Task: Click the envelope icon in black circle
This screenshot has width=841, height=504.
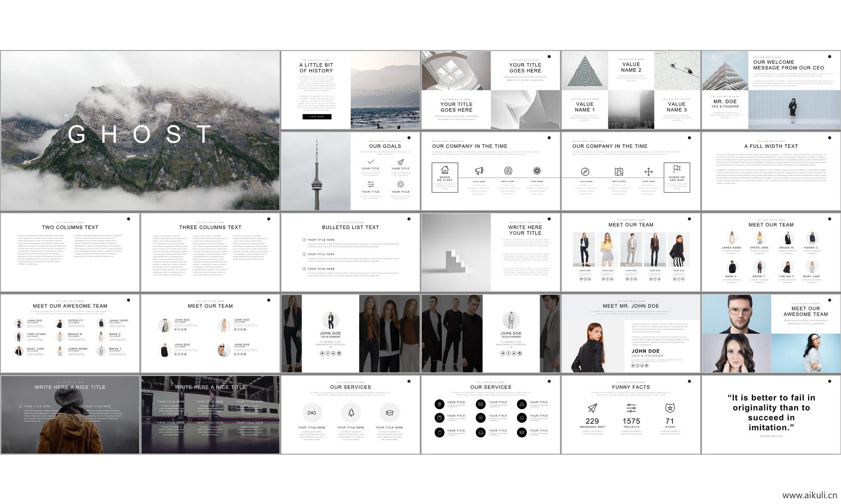Action: pyautogui.click(x=480, y=404)
